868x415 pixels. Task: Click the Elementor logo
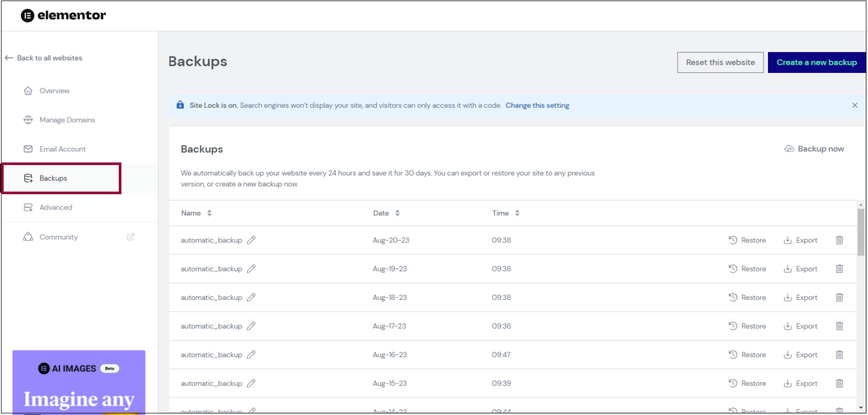(63, 15)
